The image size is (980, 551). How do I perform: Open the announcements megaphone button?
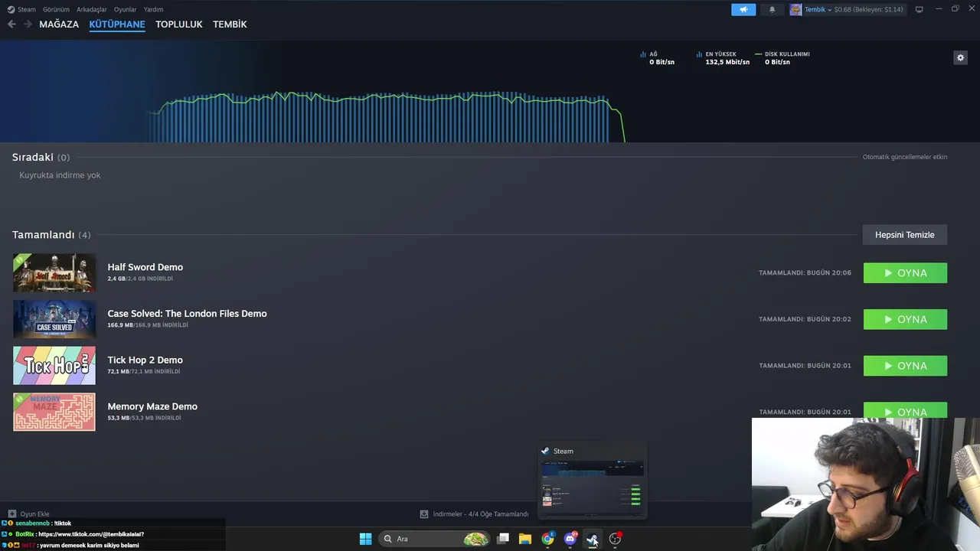coord(743,9)
